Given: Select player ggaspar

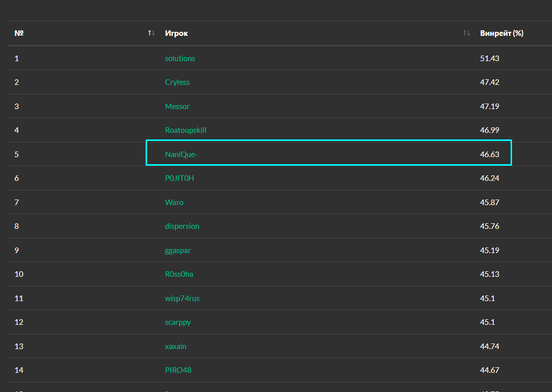Looking at the screenshot, I should tap(178, 251).
